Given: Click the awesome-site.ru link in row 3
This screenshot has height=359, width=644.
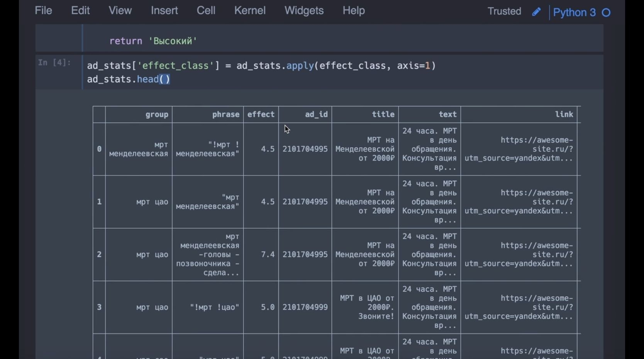Looking at the screenshot, I should [519, 307].
